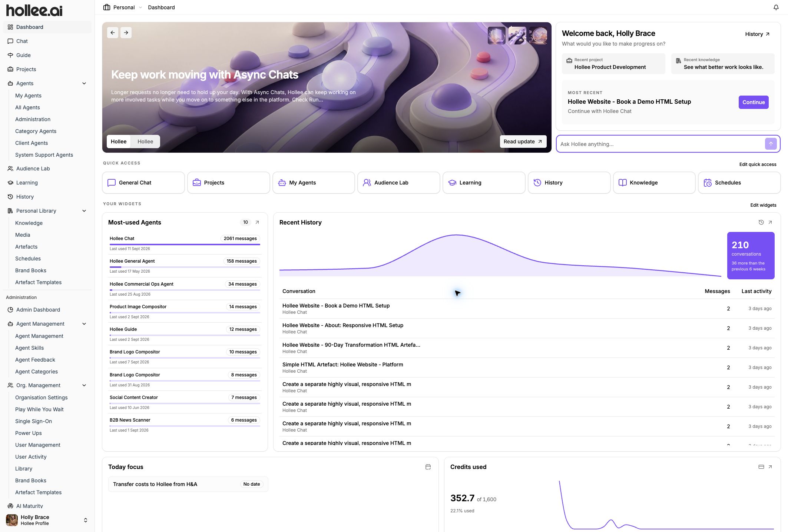Click the Continue button
788x532 pixels.
coord(754,102)
